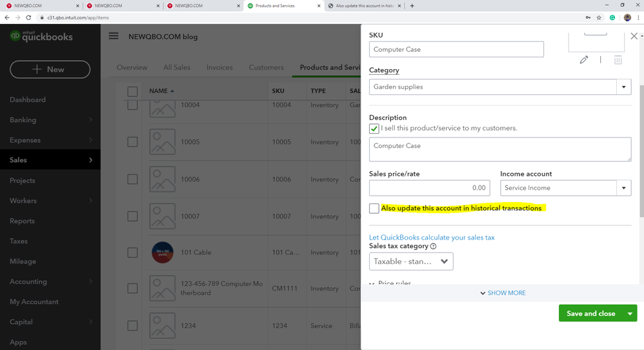Open Projects in sidebar

pos(22,180)
